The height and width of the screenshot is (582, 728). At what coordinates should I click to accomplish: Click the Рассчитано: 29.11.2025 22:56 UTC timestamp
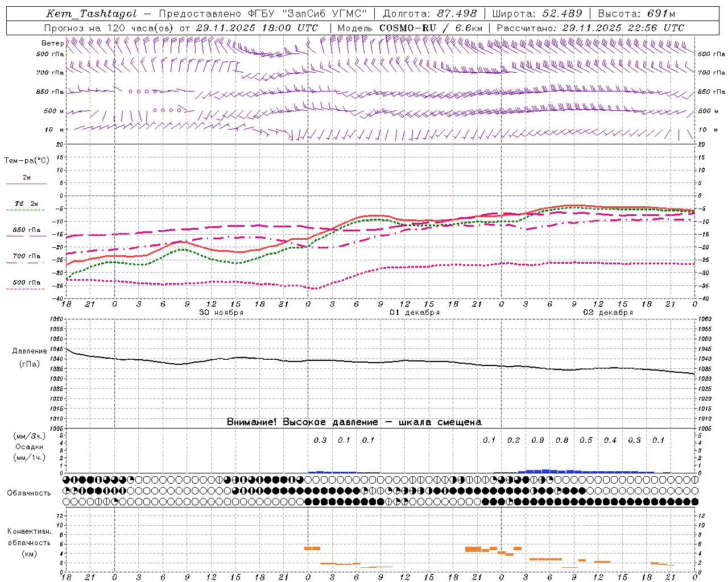(590, 28)
